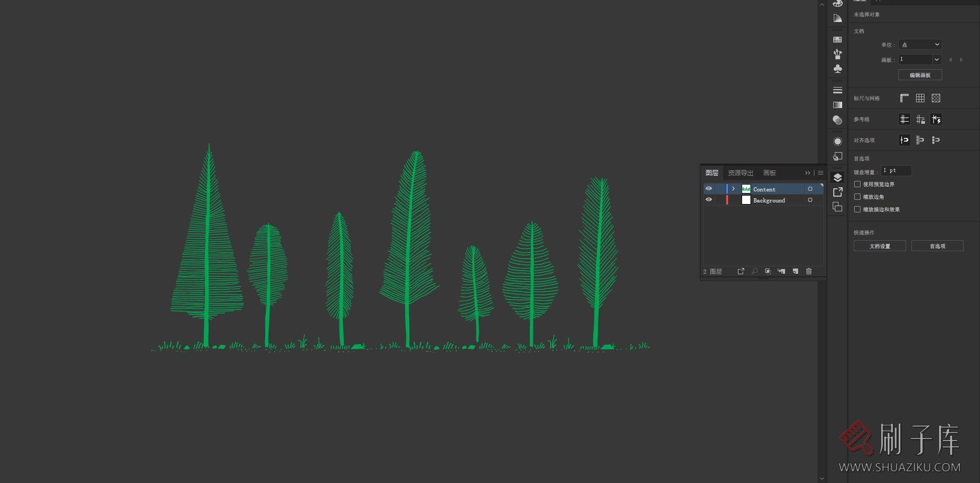Click the show rulers icon
The height and width of the screenshot is (483, 980).
tap(905, 98)
